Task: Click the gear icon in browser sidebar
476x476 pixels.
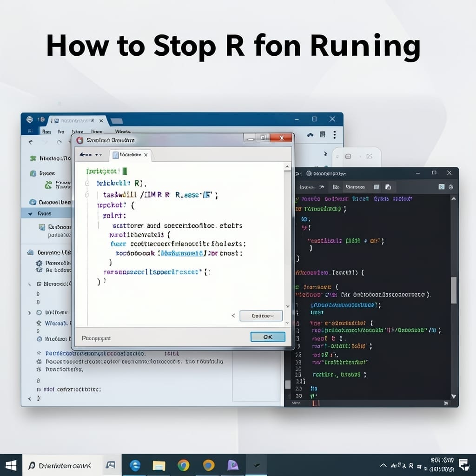Action: point(39,263)
